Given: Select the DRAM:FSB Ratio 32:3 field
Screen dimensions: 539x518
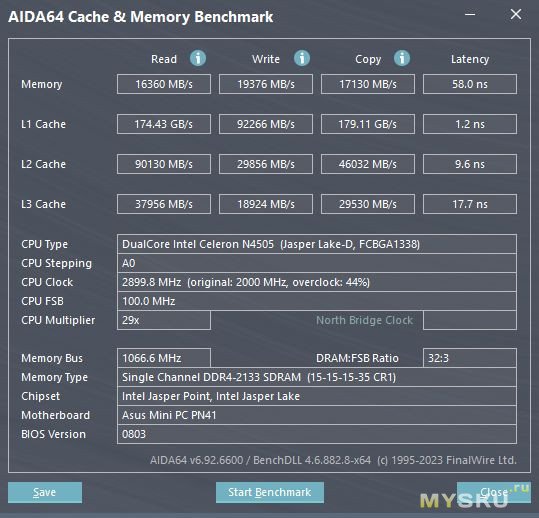Looking at the screenshot, I should (x=470, y=358).
